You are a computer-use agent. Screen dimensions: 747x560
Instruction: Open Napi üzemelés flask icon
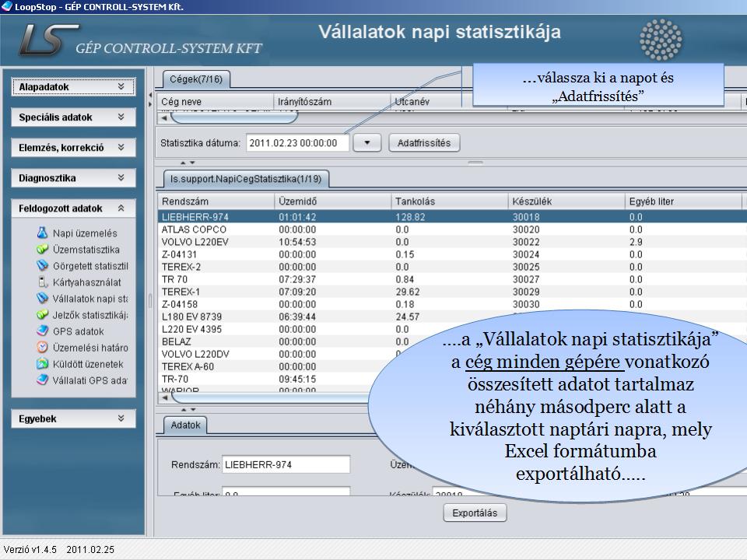(43, 233)
